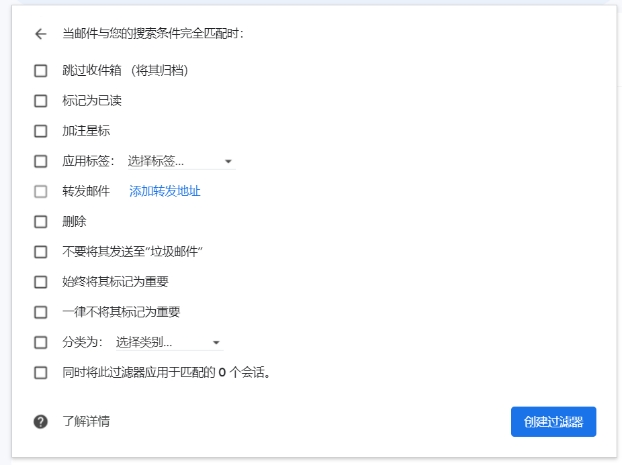622x465 pixels.
Task: Tick the 加注星标 checkbox
Action: click(40, 131)
